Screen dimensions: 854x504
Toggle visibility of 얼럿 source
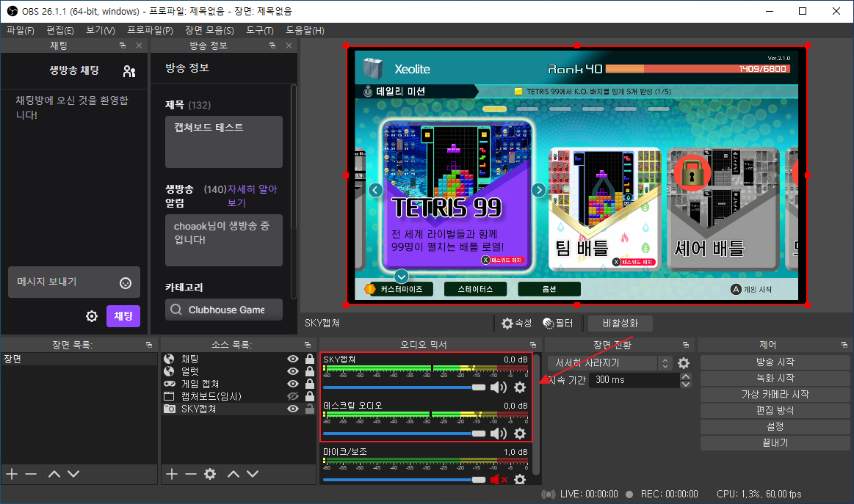coord(293,371)
